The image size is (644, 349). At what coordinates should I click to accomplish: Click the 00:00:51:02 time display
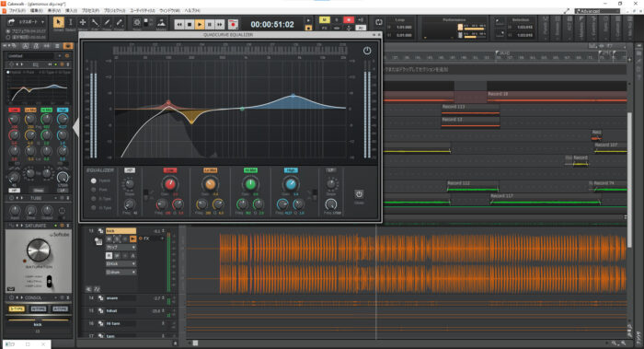coord(272,25)
